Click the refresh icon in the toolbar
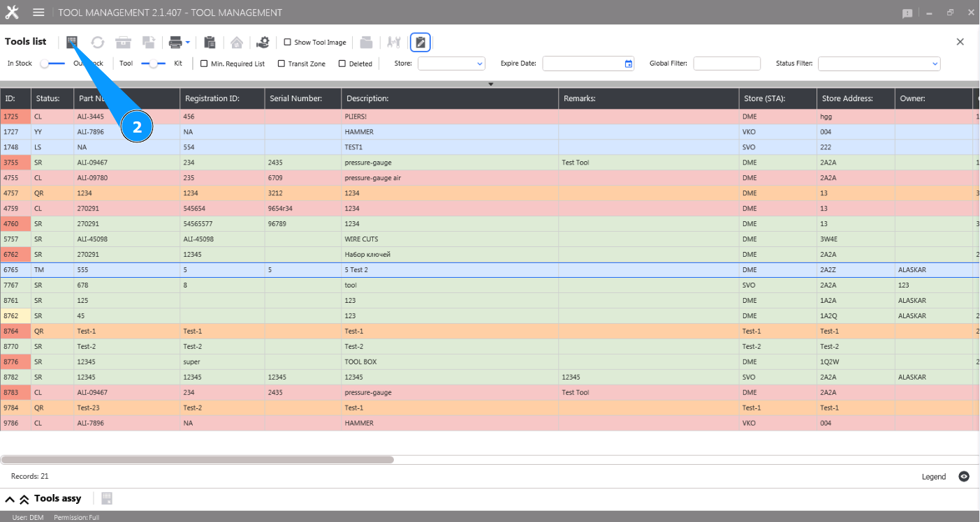This screenshot has width=980, height=522. pyautogui.click(x=98, y=43)
